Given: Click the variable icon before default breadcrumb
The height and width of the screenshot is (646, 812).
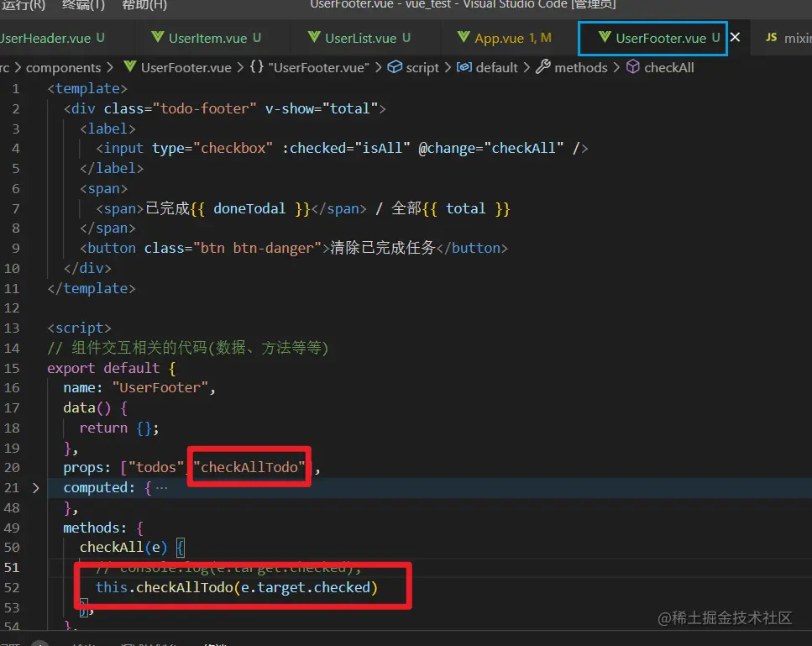Looking at the screenshot, I should [464, 67].
